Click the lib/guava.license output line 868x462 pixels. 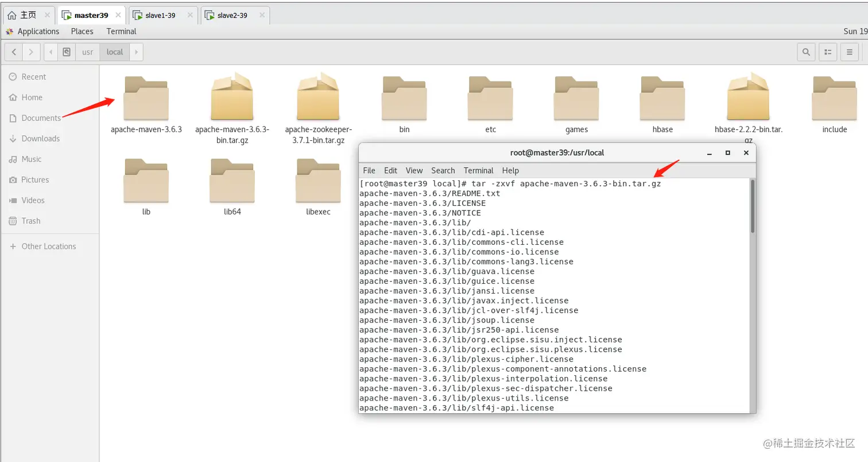coord(447,272)
